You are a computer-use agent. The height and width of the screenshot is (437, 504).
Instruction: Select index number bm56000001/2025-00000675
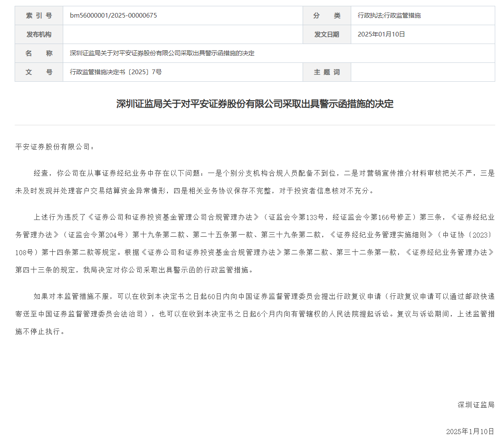click(x=113, y=16)
